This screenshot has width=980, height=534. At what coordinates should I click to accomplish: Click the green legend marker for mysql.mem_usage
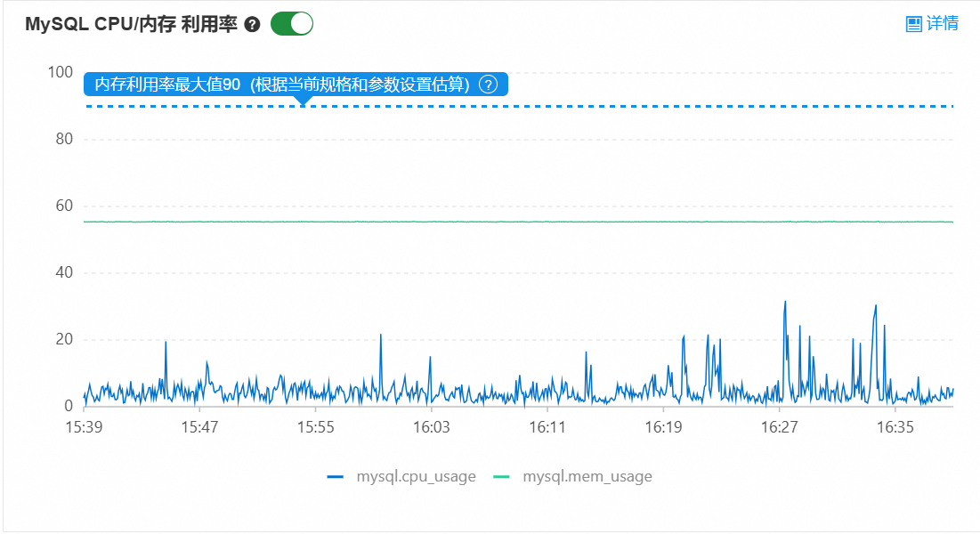click(502, 477)
